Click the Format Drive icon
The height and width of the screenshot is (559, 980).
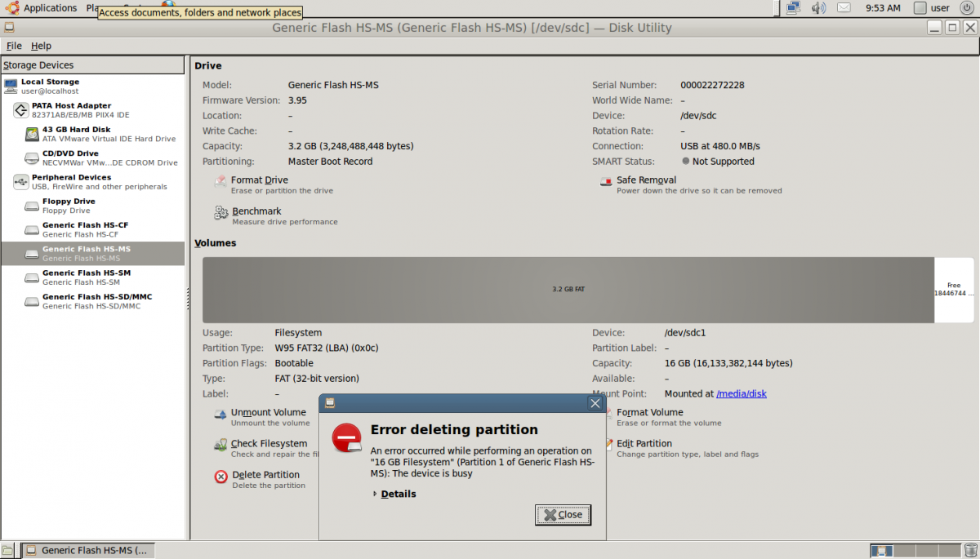click(220, 183)
